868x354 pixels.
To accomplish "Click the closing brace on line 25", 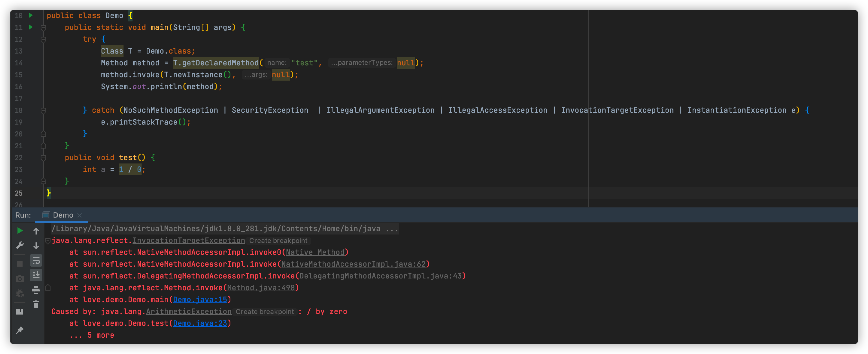I will tap(49, 193).
